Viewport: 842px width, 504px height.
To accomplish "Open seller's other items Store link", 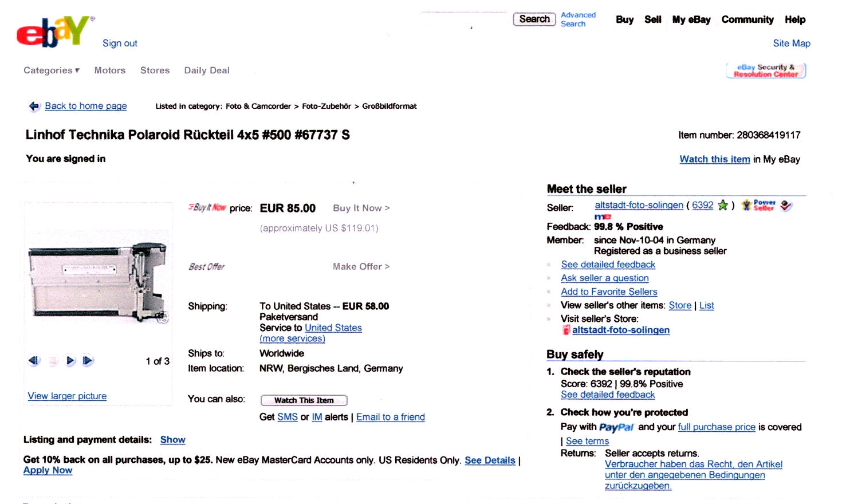I will 680,306.
